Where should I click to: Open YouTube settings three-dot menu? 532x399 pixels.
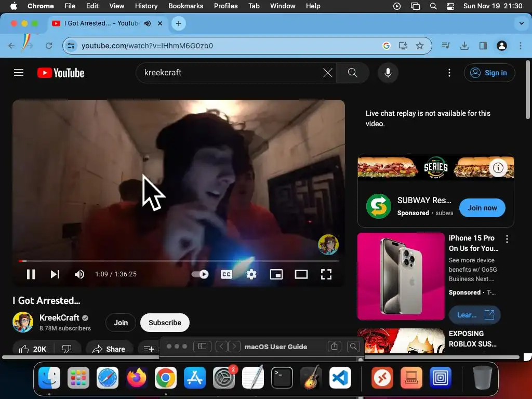449,73
